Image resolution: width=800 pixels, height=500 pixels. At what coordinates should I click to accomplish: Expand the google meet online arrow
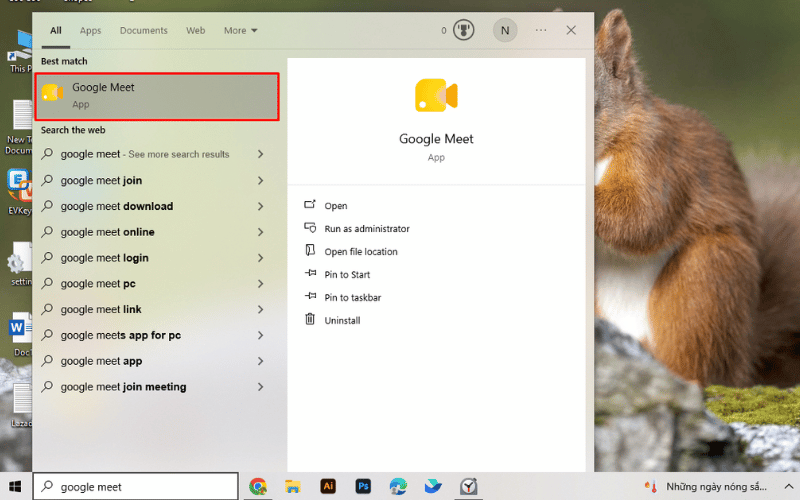pyautogui.click(x=261, y=232)
